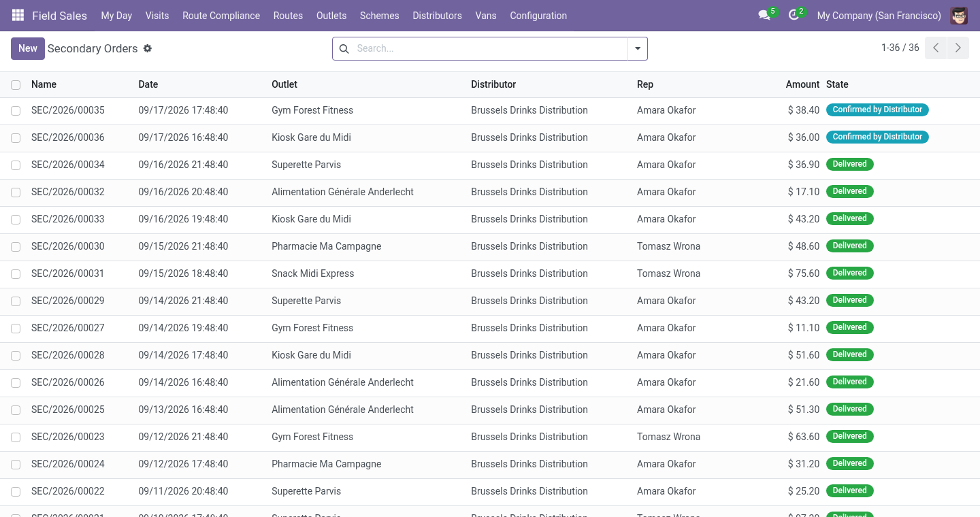Viewport: 980px width, 517px height.
Task: Click the gear icon beside Secondary Orders
Action: [148, 48]
